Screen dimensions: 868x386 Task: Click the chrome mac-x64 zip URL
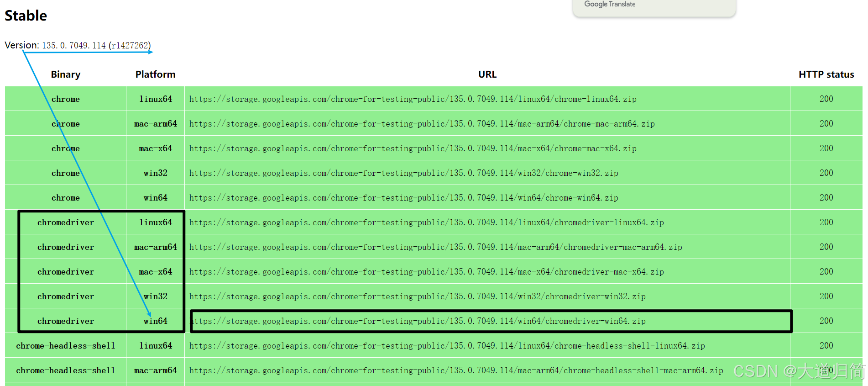click(x=413, y=148)
